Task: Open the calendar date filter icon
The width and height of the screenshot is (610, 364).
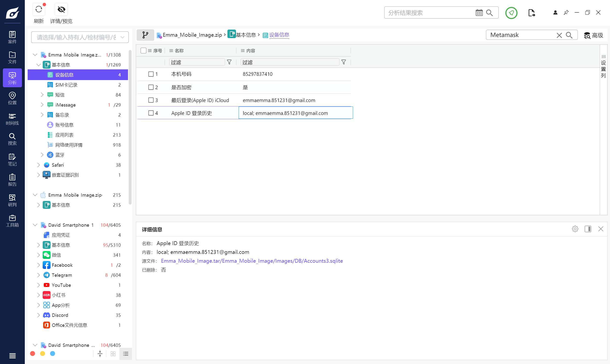Action: pos(479,13)
